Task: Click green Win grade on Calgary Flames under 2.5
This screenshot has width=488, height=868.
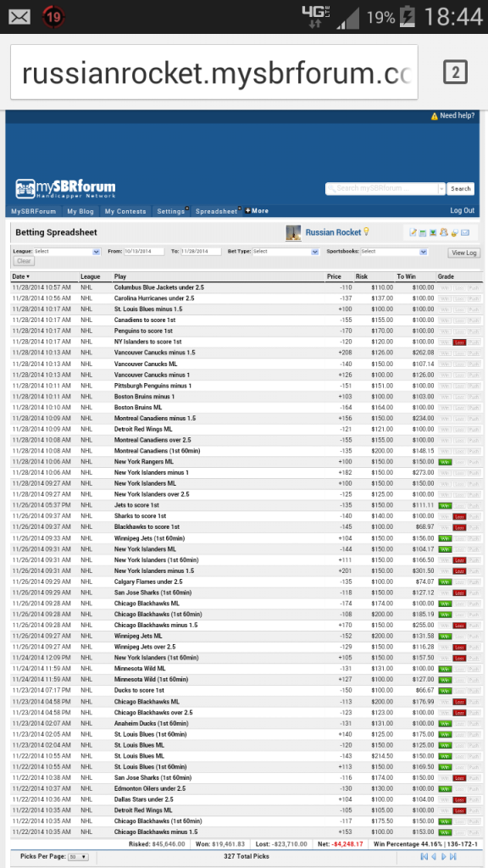Action: click(x=444, y=581)
